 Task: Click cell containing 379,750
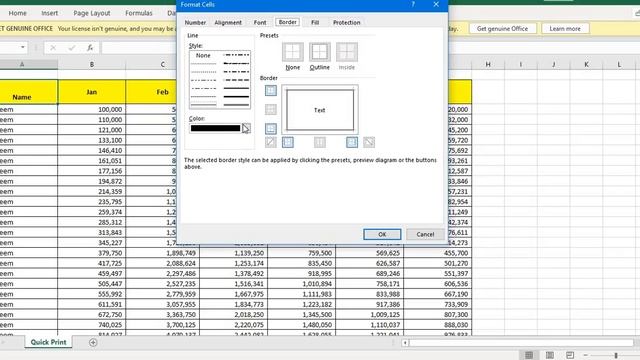[x=92, y=253]
